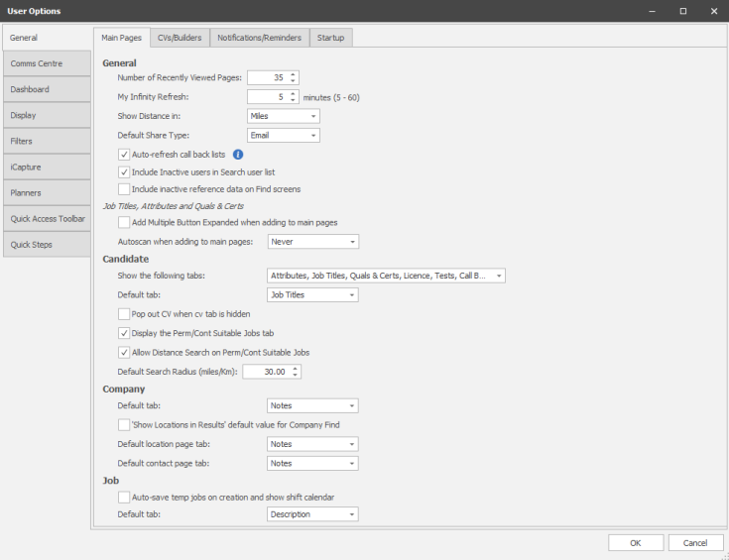729x560 pixels.
Task: Open the Notifications/Reminders tab
Action: (x=259, y=38)
